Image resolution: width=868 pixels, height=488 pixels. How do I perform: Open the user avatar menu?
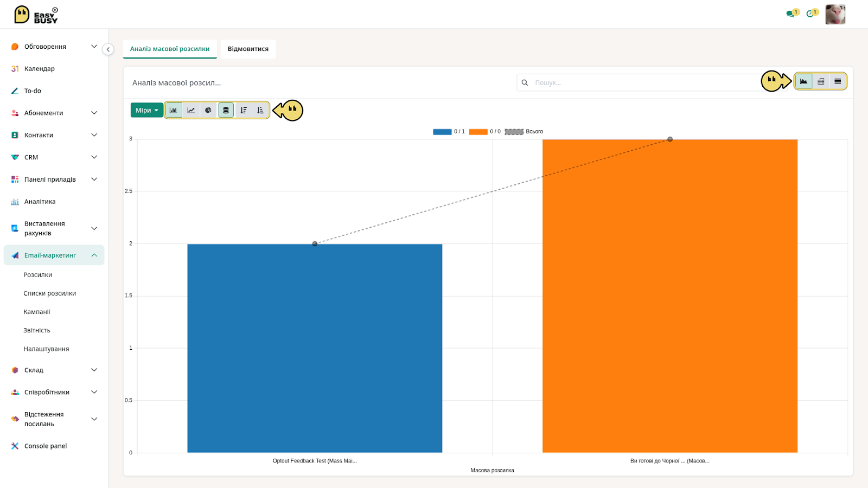(x=835, y=14)
